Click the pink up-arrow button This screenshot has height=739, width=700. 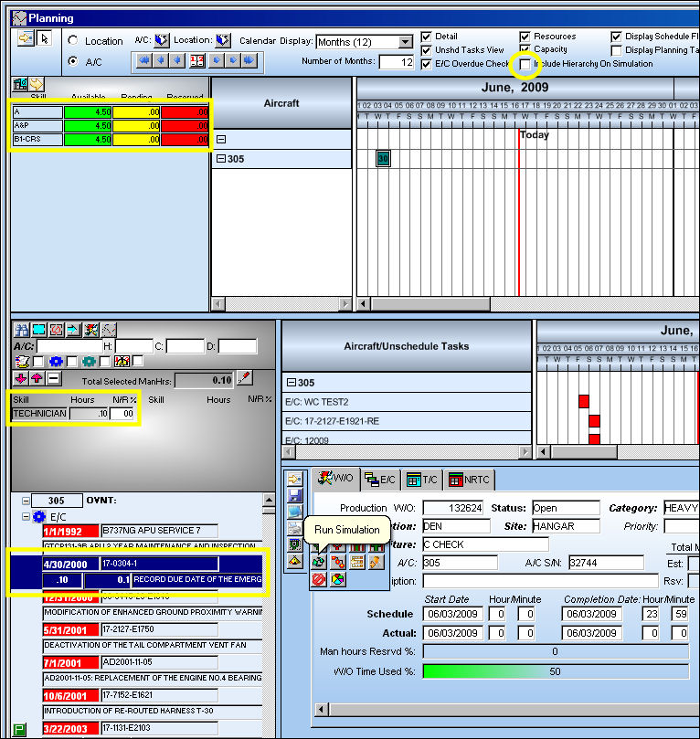pyautogui.click(x=37, y=378)
